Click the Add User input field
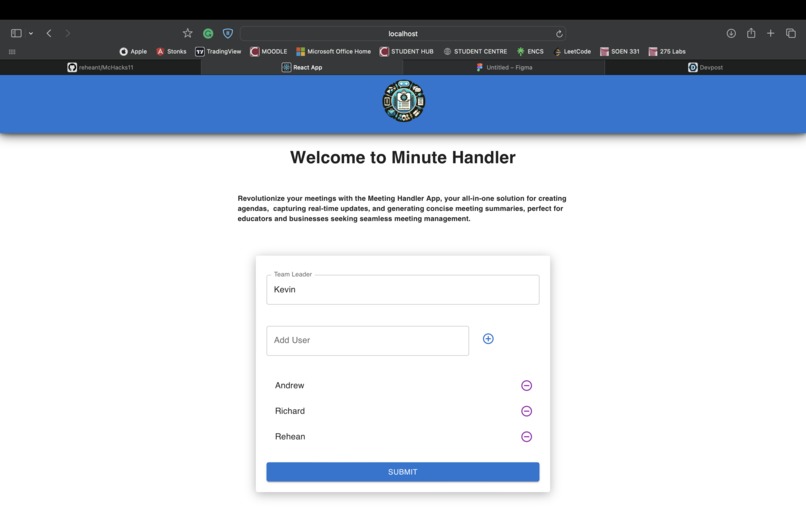This screenshot has width=806, height=523. [368, 340]
